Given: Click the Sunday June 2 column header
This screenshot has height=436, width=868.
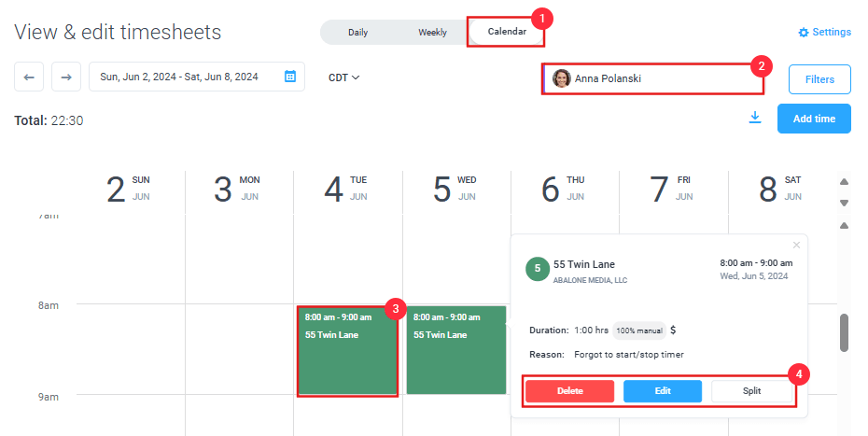Looking at the screenshot, I should tap(129, 189).
